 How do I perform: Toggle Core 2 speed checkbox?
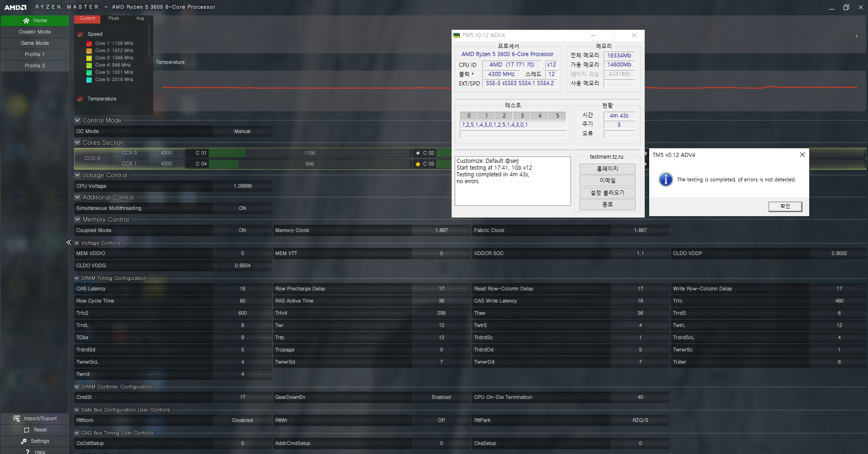[x=89, y=51]
